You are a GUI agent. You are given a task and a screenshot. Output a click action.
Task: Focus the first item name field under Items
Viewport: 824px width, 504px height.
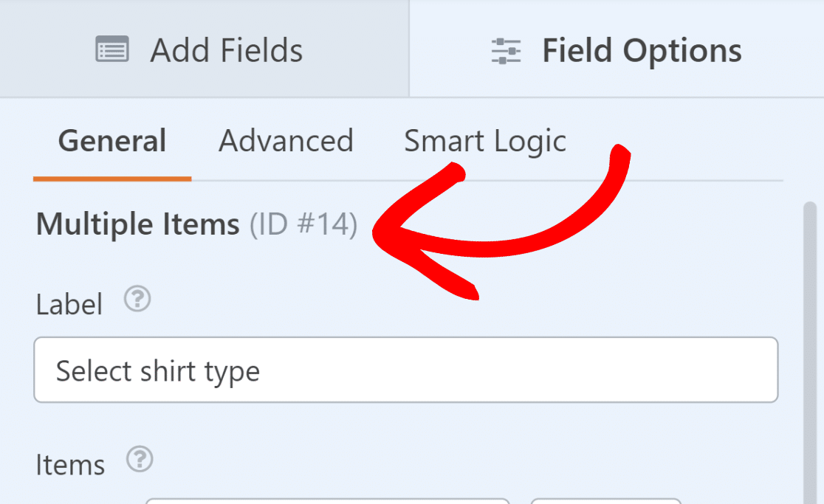pos(327,501)
